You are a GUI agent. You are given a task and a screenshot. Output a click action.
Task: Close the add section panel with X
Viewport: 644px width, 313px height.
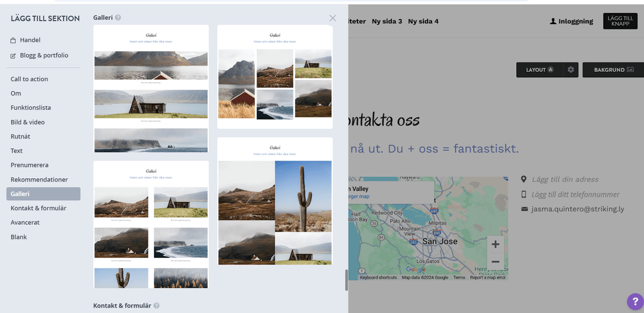[333, 18]
